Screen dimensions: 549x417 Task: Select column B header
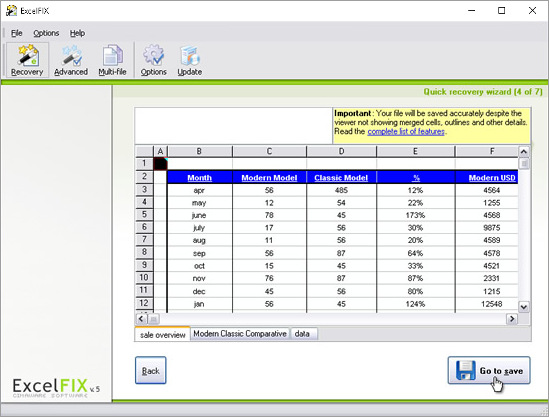[x=199, y=151]
